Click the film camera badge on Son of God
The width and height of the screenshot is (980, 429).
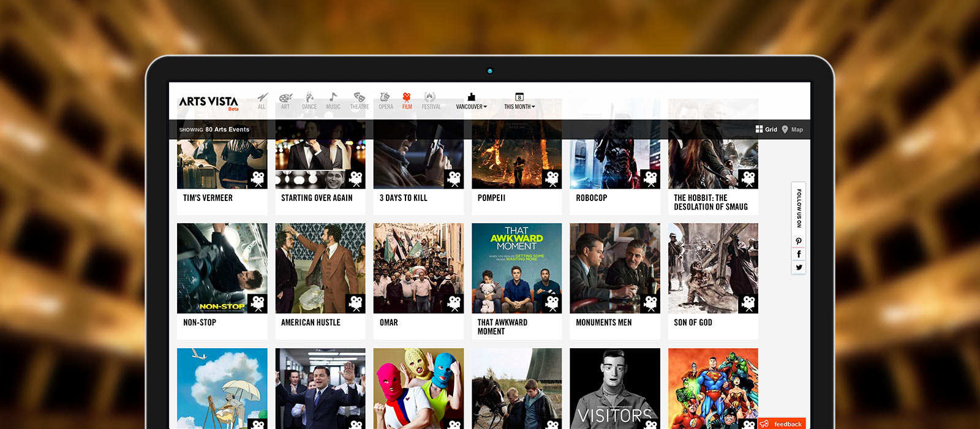tap(748, 303)
